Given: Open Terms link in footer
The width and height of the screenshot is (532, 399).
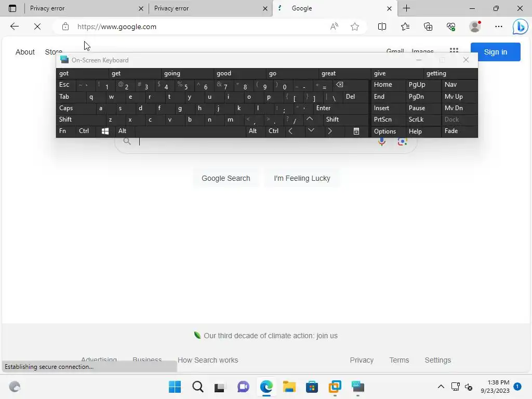Looking at the screenshot, I should coord(399,360).
